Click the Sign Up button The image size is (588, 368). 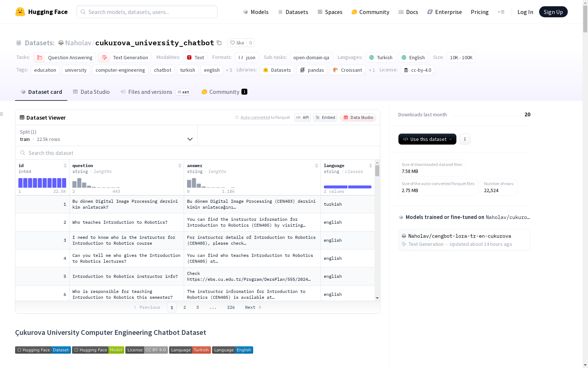click(553, 12)
